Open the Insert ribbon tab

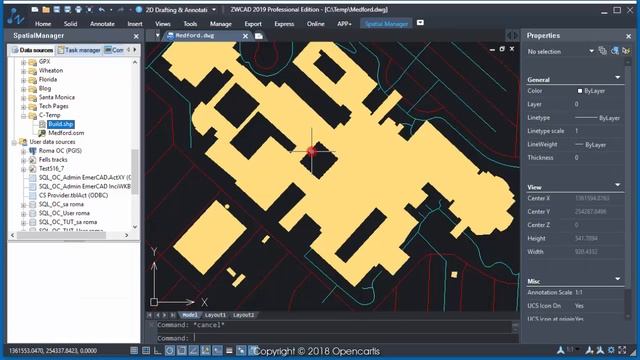(135, 24)
